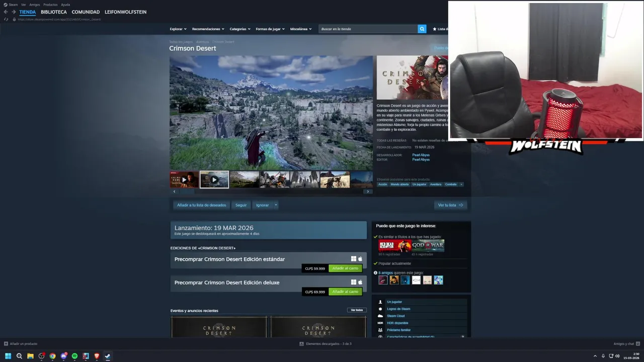644x362 pixels.
Task: Open the LEIFONWOLFSTEIN profile tab
Action: [x=125, y=12]
